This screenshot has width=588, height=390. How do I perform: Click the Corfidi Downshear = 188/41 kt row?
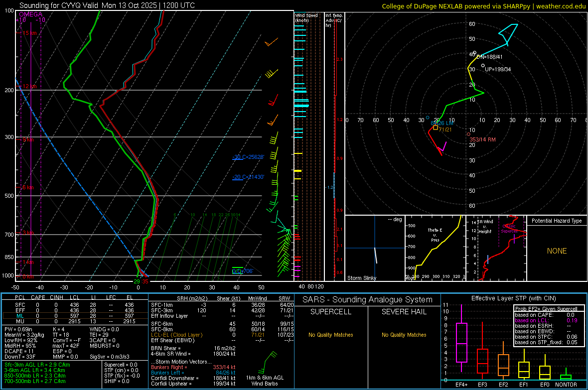pyautogui.click(x=193, y=378)
